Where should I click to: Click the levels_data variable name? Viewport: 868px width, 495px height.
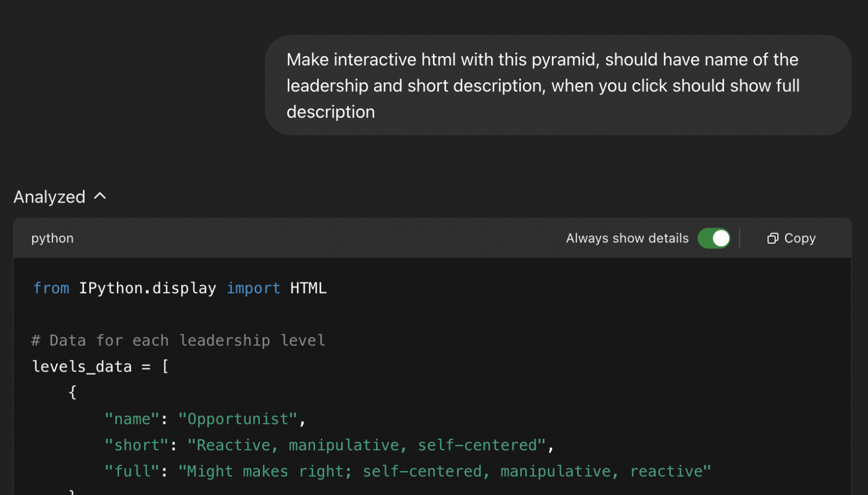[x=82, y=367]
